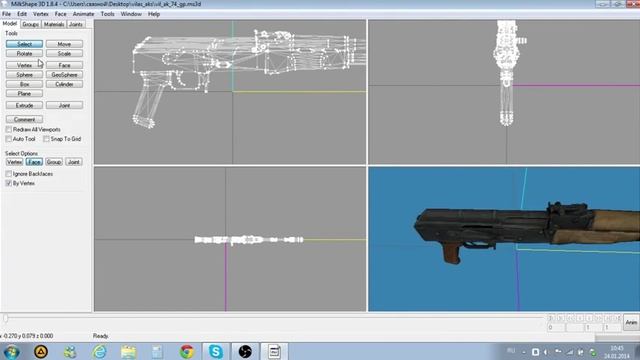Launch Google Chrome from taskbar

coord(187,351)
